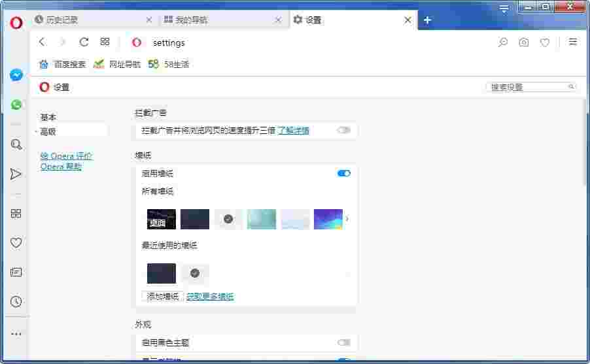
Task: Open the Opera 帮助 link
Action: (61, 166)
